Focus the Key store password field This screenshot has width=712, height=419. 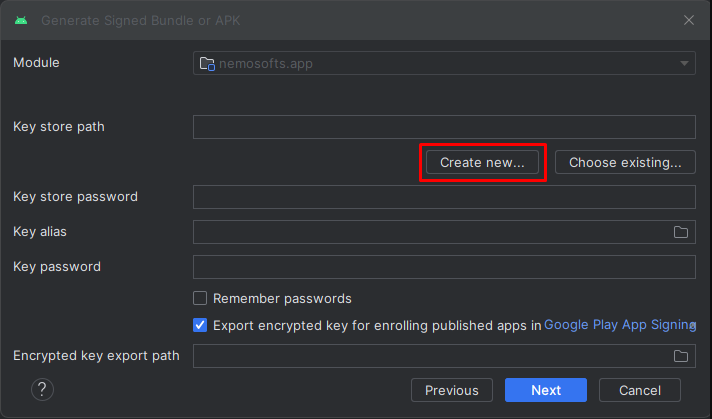[x=444, y=197]
